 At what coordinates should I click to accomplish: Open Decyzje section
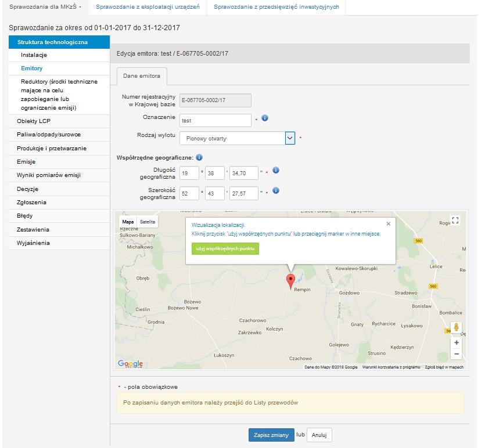tap(59, 189)
